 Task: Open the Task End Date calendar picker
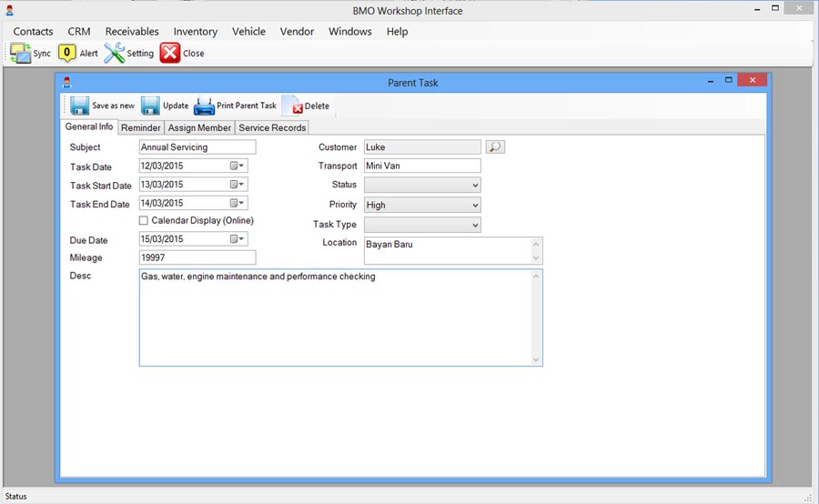238,203
